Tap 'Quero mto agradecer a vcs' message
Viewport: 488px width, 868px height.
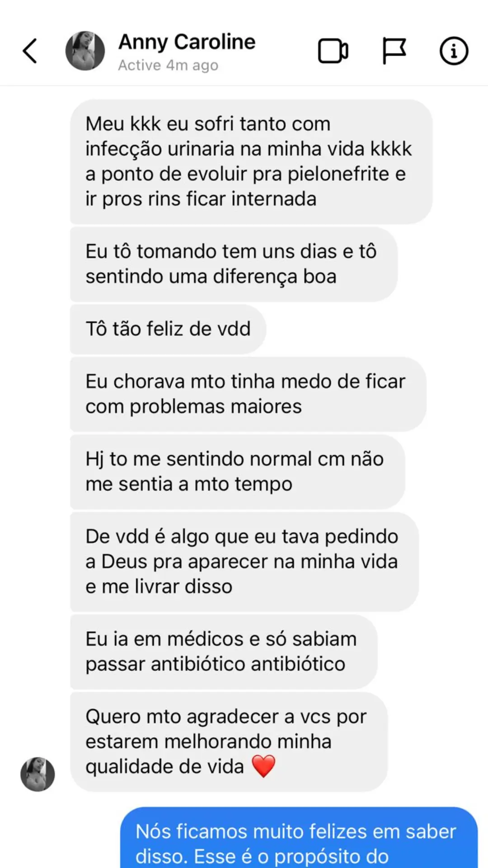point(228,741)
